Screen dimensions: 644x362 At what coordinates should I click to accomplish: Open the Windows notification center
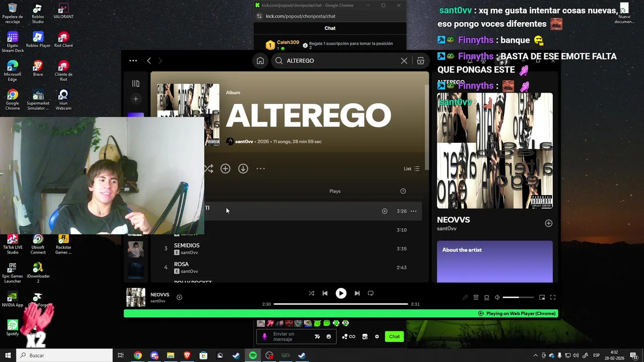click(635, 355)
